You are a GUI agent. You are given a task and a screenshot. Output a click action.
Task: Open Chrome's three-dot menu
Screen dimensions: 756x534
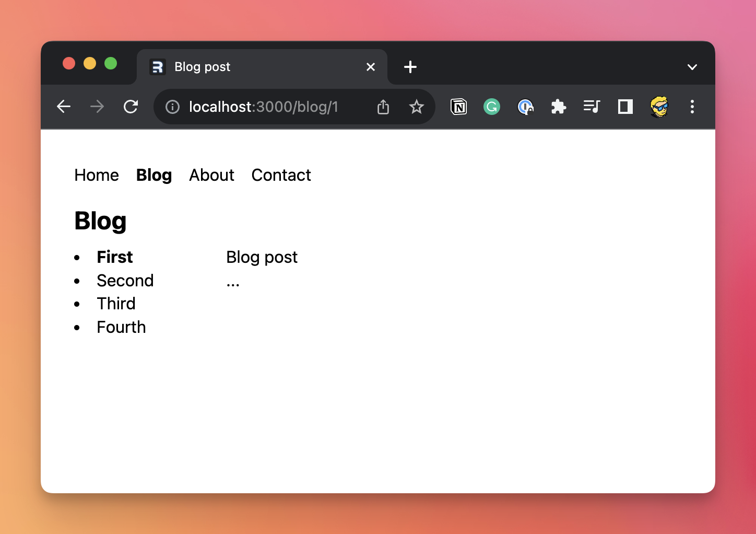pos(692,107)
